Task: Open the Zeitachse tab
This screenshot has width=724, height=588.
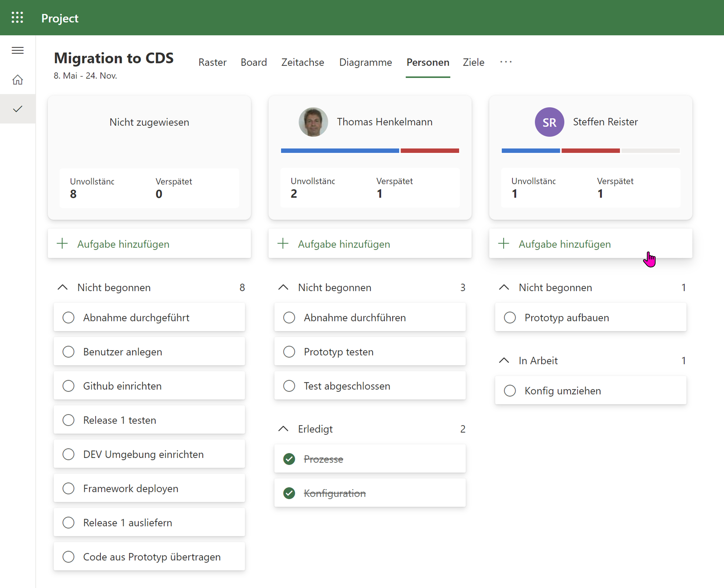Action: click(303, 62)
